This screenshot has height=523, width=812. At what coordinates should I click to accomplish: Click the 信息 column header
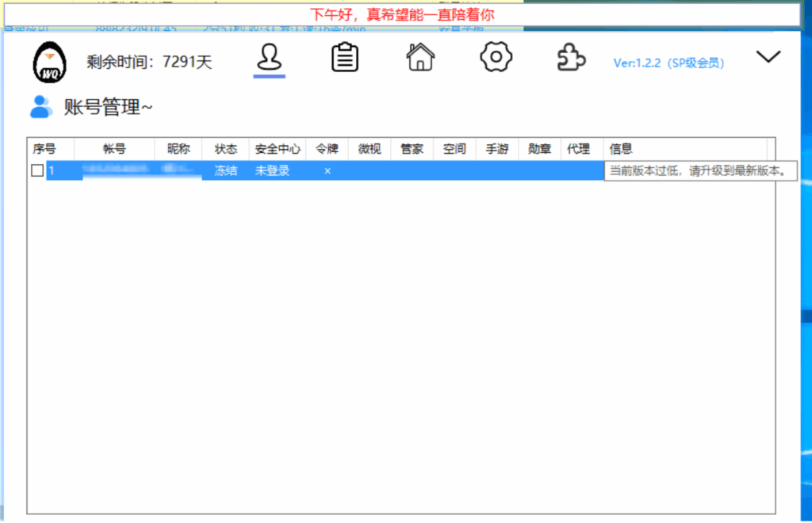[x=621, y=149]
